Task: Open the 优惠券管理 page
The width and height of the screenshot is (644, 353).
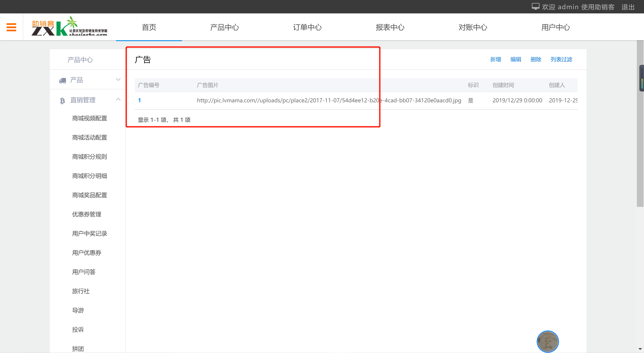Action: (86, 214)
